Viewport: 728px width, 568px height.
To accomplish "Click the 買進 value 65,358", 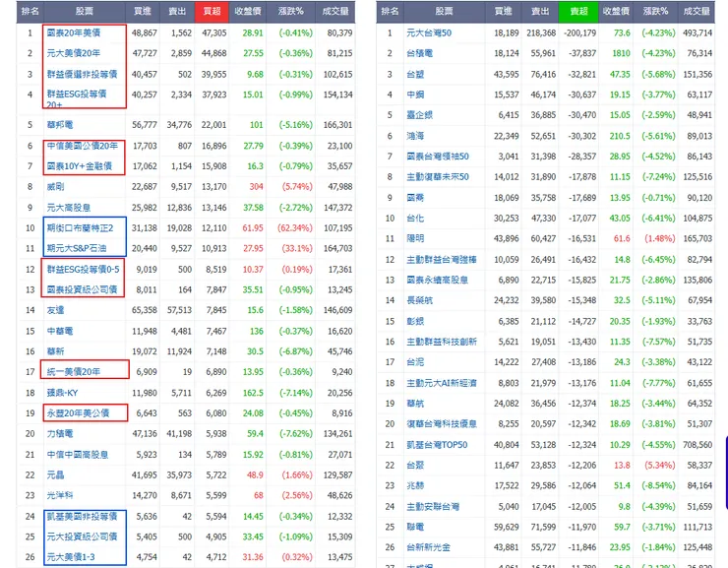I will click(145, 310).
